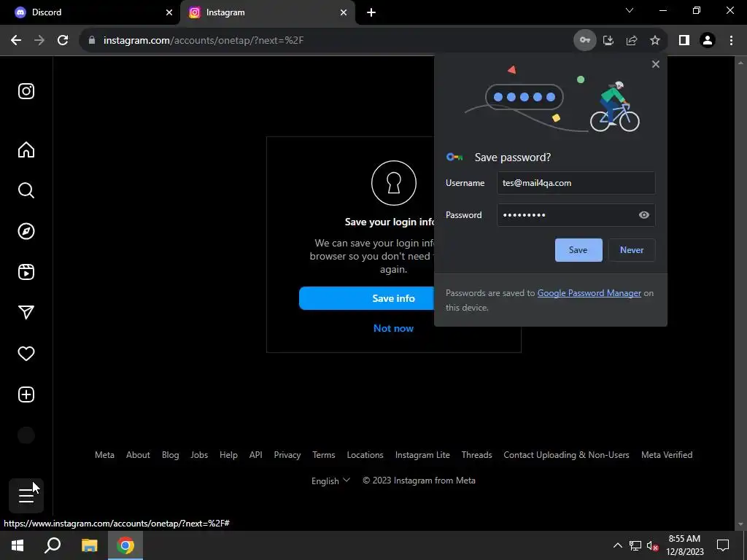Open Instagram Lite footer link
Viewport: 747px width, 560px height.
point(422,455)
